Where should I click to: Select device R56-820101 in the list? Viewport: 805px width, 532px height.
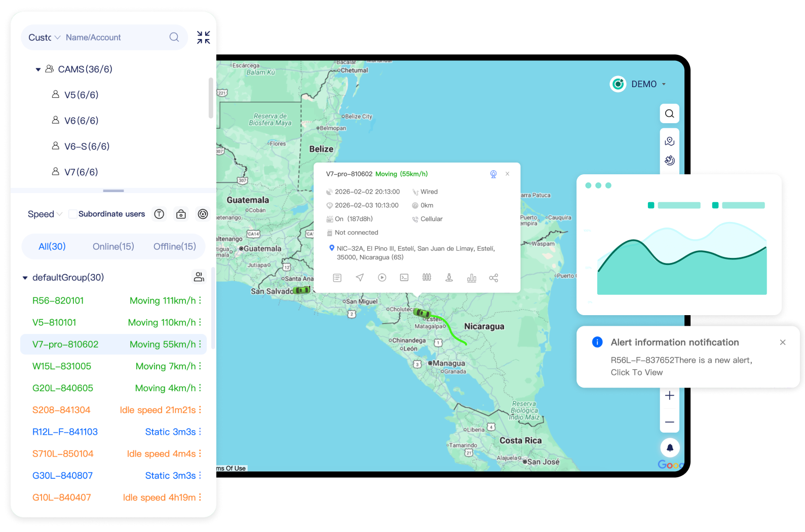pyautogui.click(x=58, y=301)
